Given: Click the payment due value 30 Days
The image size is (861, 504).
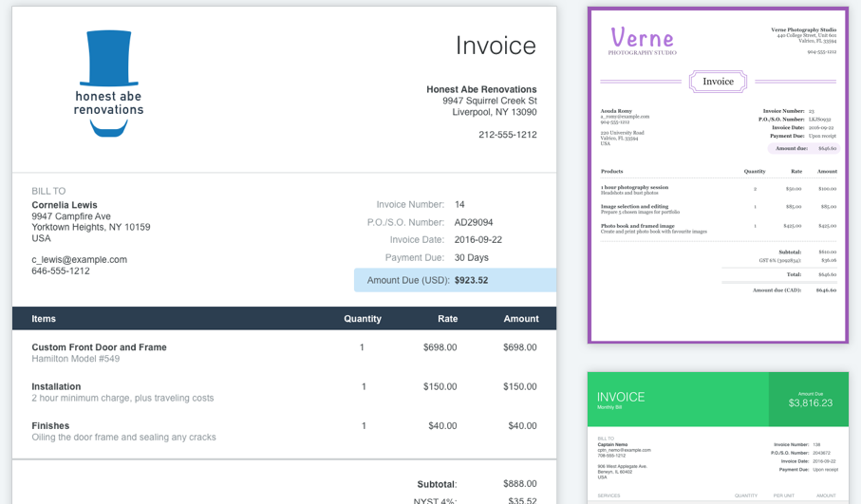Looking at the screenshot, I should click(x=471, y=257).
